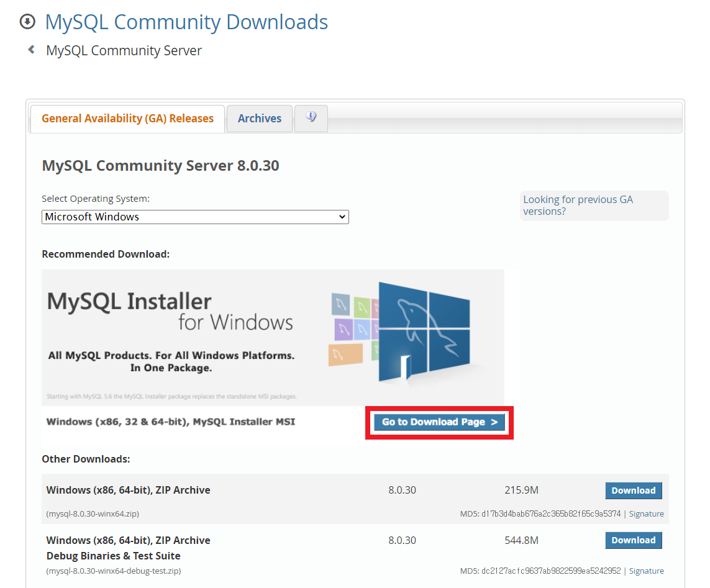Click the Recommended Download label
The image size is (710, 588).
(x=106, y=255)
